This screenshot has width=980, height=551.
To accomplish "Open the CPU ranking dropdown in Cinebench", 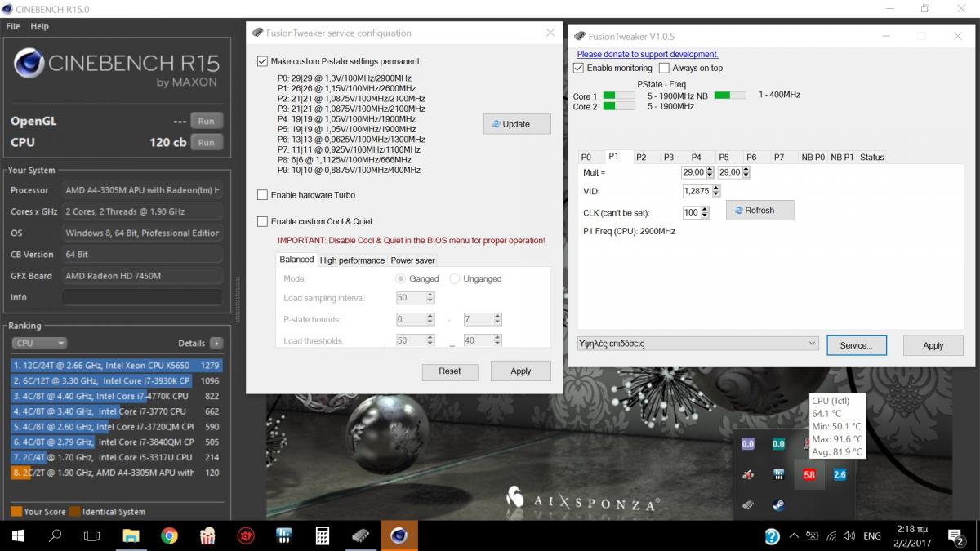I will [38, 344].
